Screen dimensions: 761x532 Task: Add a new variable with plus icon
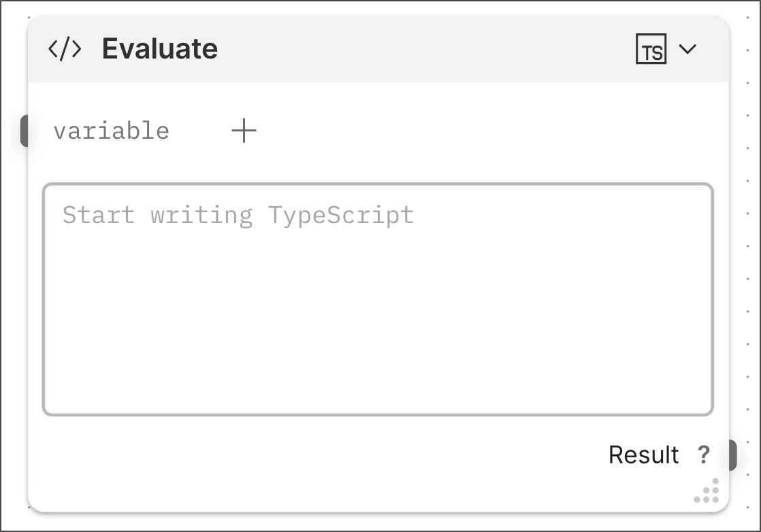point(244,130)
